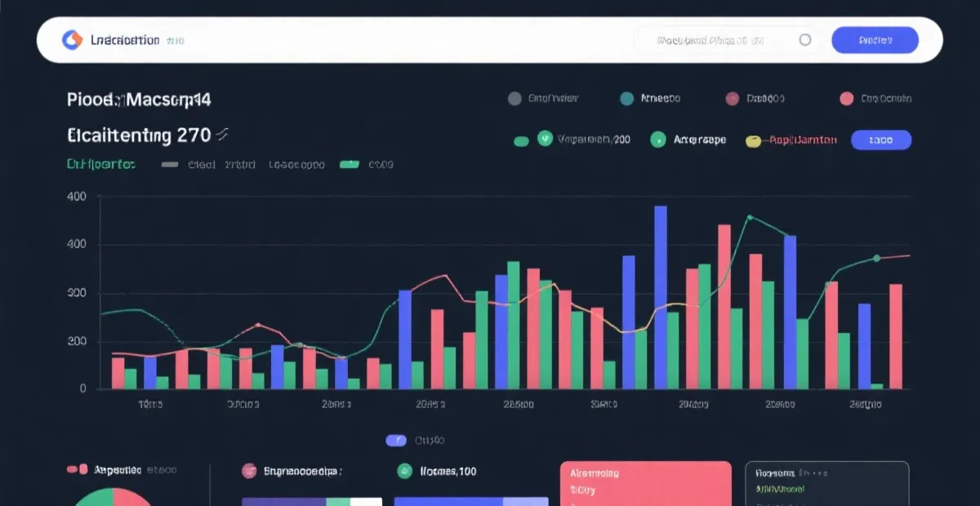Click the edit pencil icon next to 270

point(222,134)
